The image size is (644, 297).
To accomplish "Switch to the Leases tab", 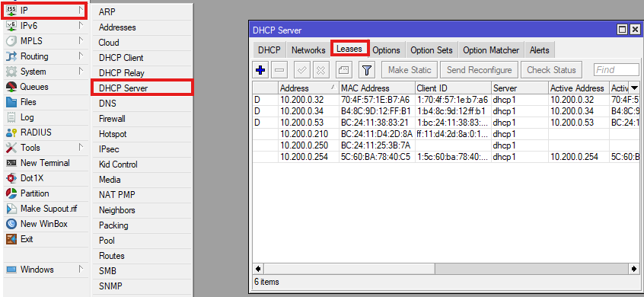I will point(350,49).
